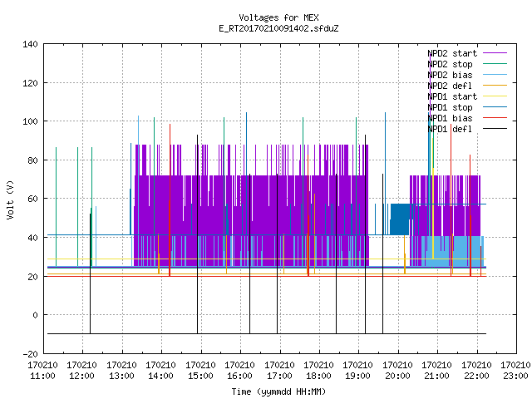532x399 pixels.
Task: Click the x-axis tick label 170210 19:00
Action: (358, 371)
